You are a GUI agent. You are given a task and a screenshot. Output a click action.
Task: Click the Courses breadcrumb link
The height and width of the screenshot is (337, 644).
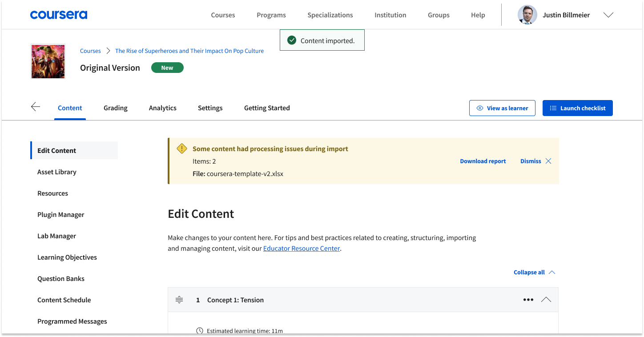point(90,51)
